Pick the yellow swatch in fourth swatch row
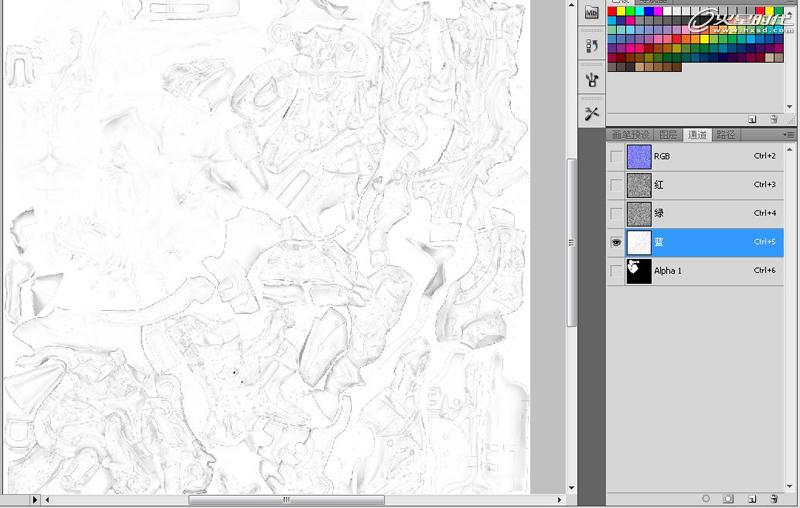This screenshot has width=800, height=508. pyautogui.click(x=705, y=39)
